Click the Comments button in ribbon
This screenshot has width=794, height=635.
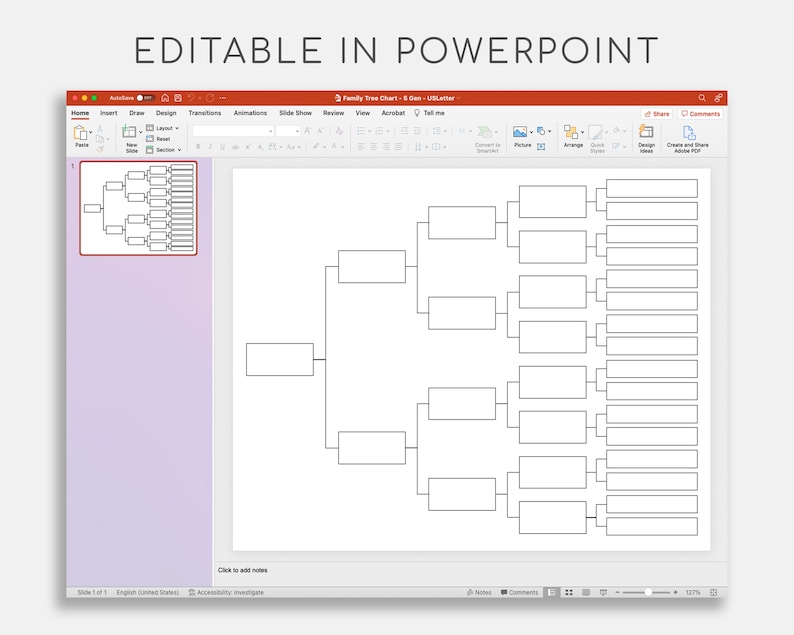pyautogui.click(x=701, y=114)
